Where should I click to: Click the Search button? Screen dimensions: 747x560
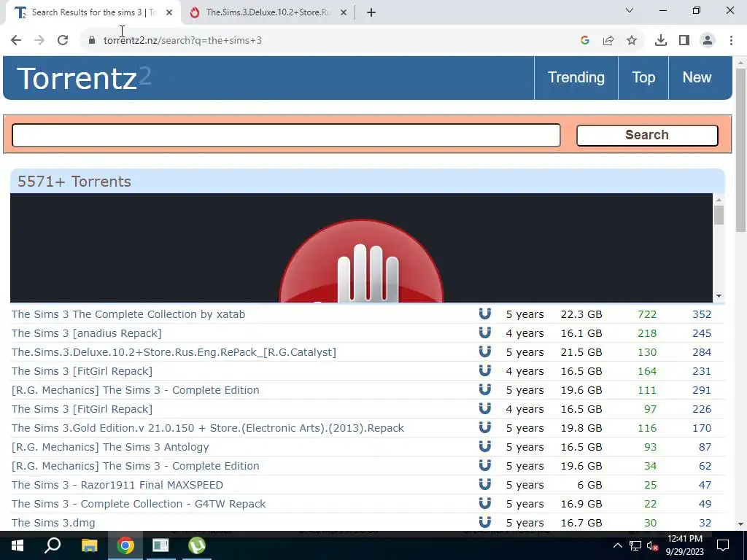pos(647,135)
